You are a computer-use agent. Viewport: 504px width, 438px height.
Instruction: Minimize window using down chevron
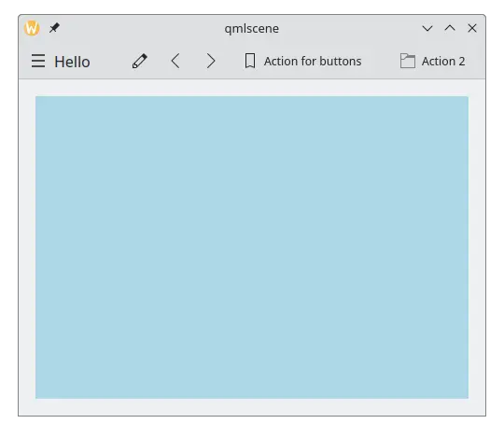(427, 28)
